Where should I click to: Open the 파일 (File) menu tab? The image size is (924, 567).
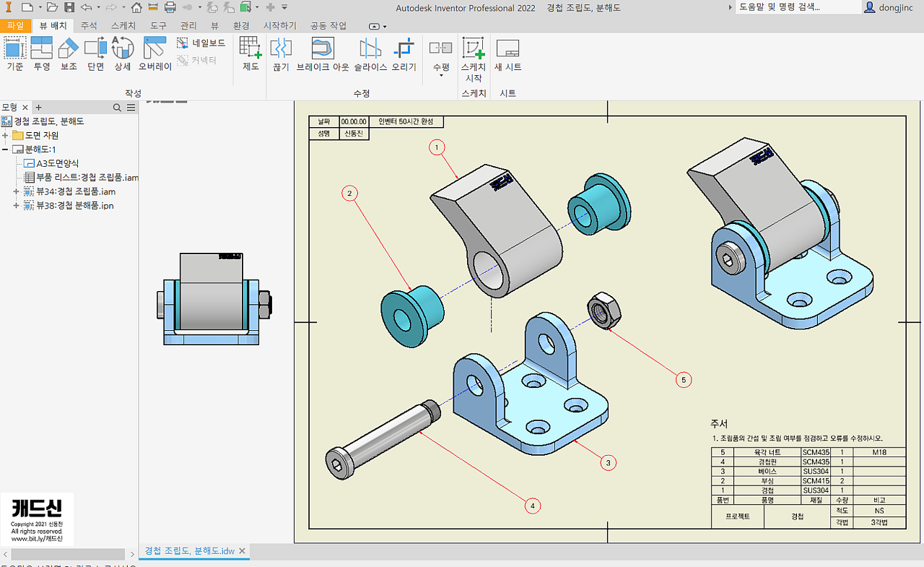click(x=15, y=26)
